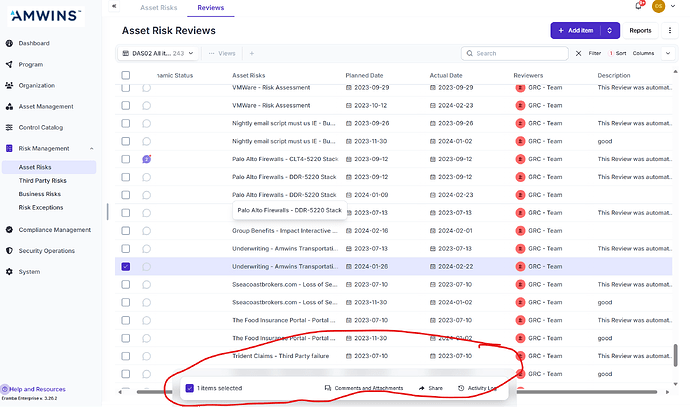
Task: Open the Views menu
Action: coord(222,53)
